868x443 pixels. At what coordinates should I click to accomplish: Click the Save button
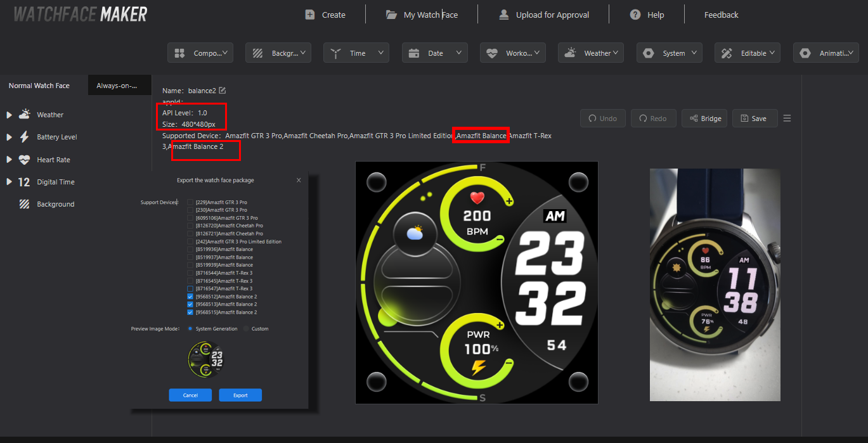[755, 119]
